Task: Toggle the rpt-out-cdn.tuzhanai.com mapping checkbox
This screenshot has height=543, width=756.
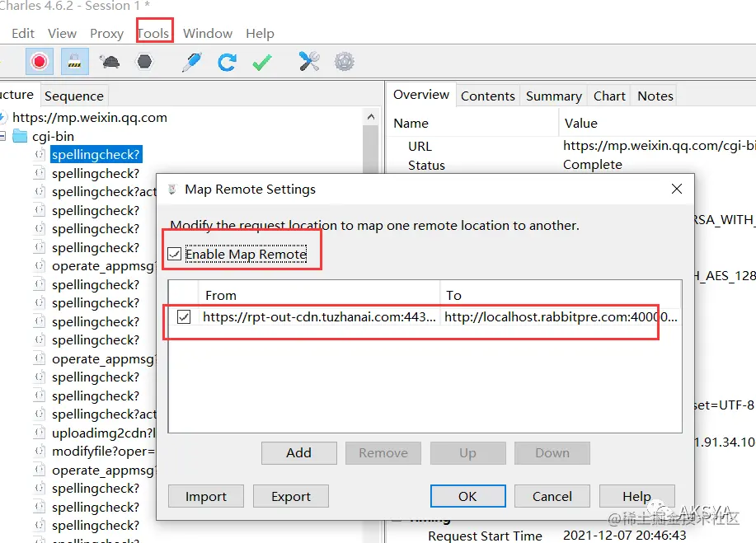Action: point(184,317)
